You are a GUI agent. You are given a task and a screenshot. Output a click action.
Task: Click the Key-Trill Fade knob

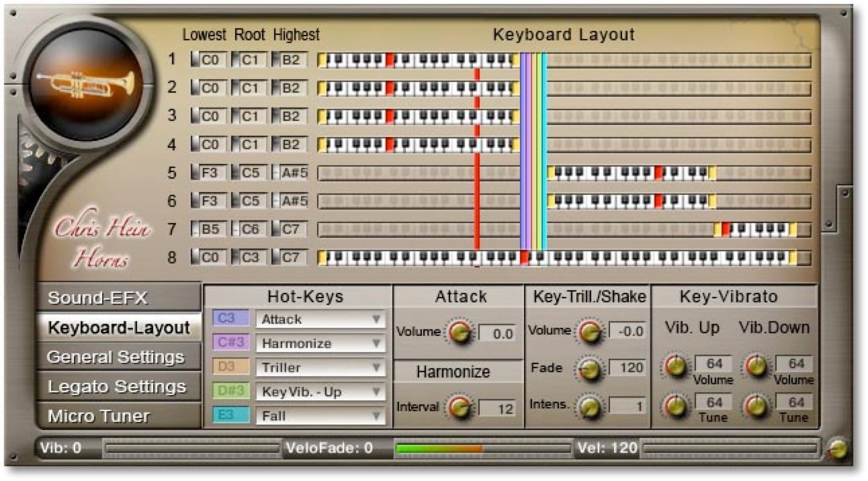590,368
